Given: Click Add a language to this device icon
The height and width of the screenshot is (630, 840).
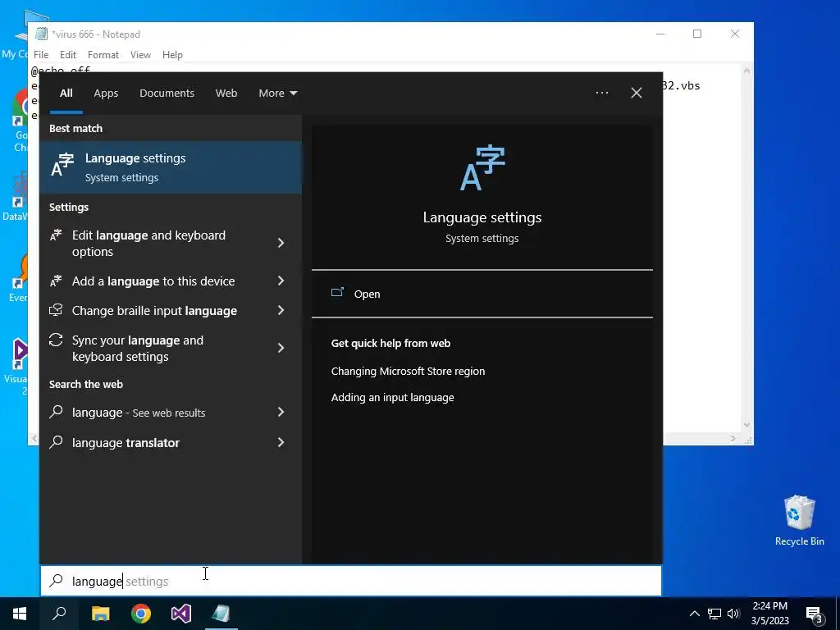Looking at the screenshot, I should coord(57,281).
